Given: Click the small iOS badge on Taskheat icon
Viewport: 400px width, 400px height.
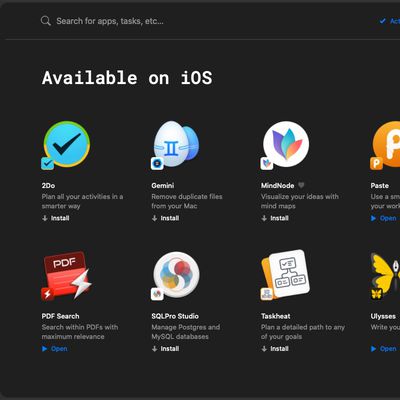Looking at the screenshot, I should pos(267,294).
